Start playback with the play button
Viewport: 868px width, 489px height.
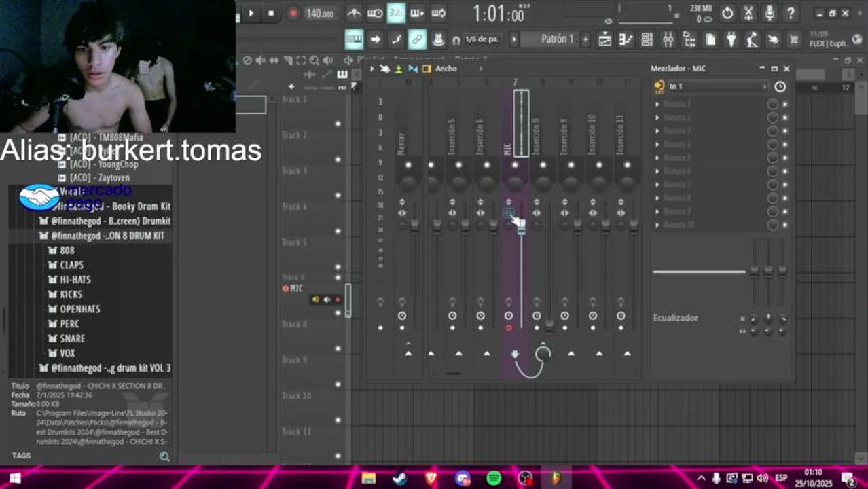coord(251,13)
